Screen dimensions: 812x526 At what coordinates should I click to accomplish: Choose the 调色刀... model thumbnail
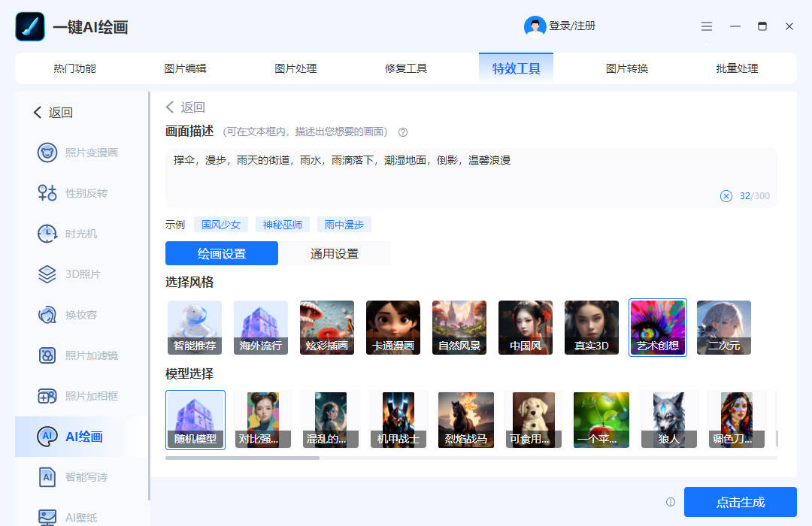[736, 420]
